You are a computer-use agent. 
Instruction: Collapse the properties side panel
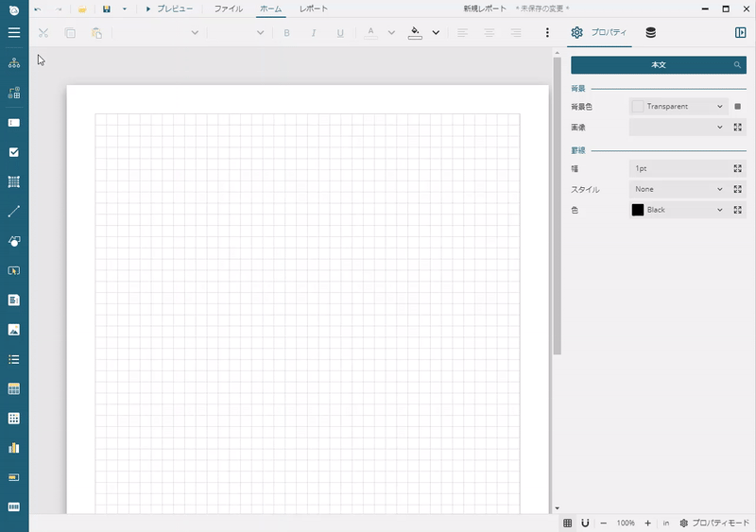(741, 32)
